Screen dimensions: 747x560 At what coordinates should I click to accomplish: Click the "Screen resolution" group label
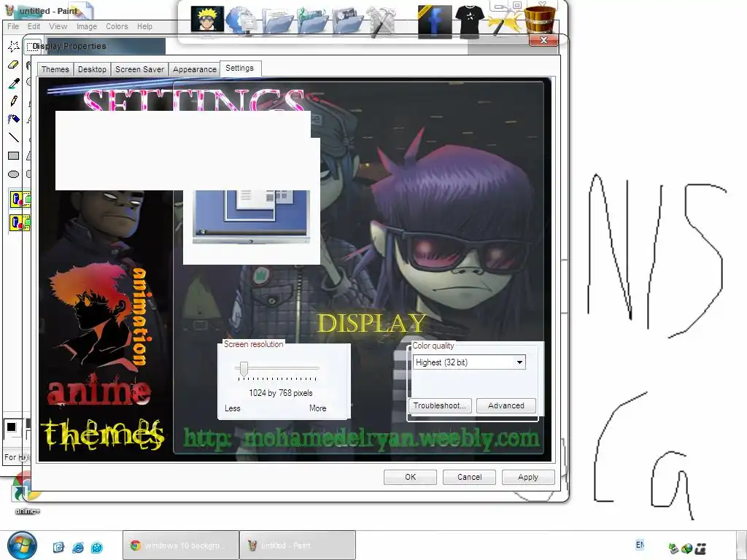[253, 344]
